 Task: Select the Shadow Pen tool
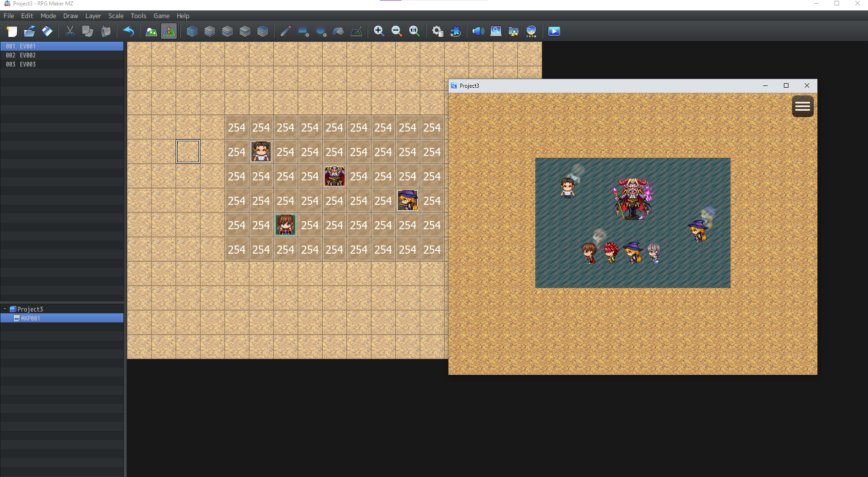pyautogui.click(x=356, y=31)
